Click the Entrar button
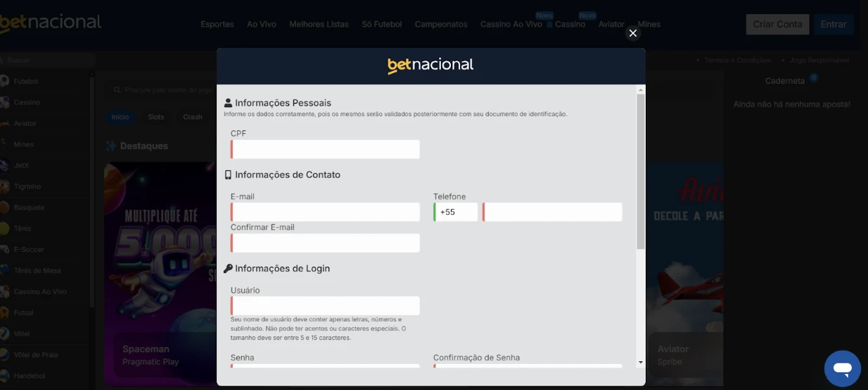Image resolution: width=868 pixels, height=390 pixels. [x=834, y=24]
